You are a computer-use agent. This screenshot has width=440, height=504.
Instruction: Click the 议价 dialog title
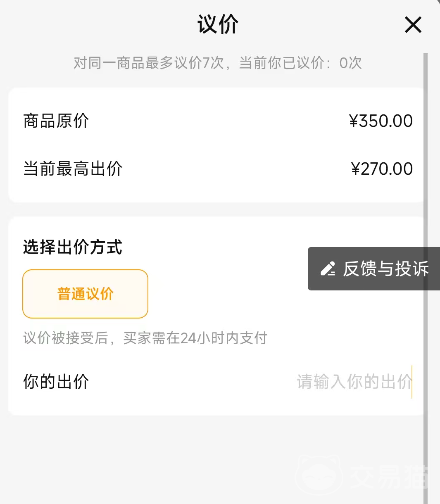click(x=218, y=24)
